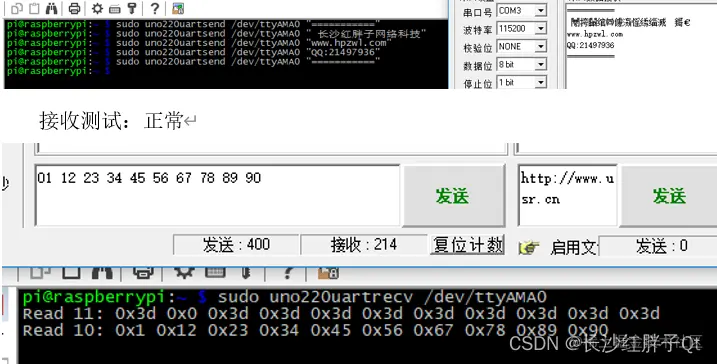Viewport: 717px width, 364px height.
Task: Click the terminal line sending "长沙红胖子网络科技"
Action: click(x=216, y=33)
